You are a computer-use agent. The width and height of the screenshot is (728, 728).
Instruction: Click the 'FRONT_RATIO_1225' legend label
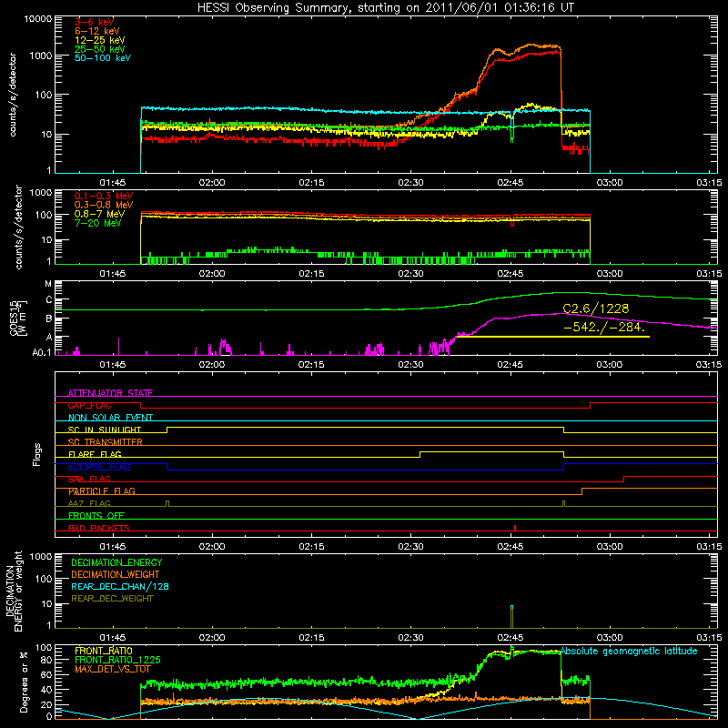pos(117,660)
